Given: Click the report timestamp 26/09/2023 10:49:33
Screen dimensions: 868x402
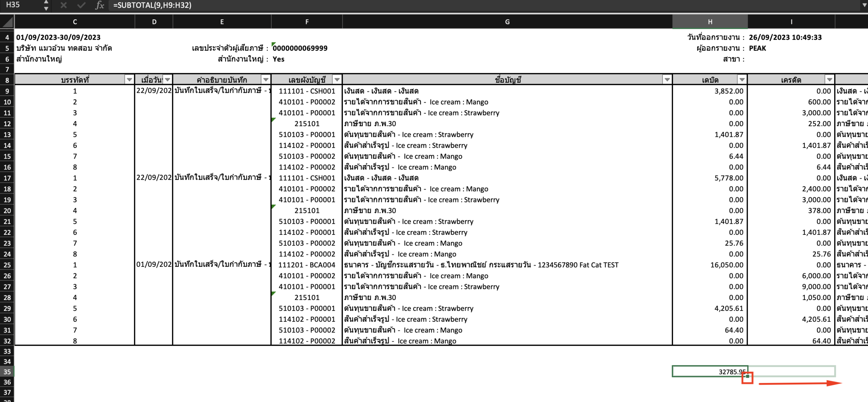Looking at the screenshot, I should tap(785, 37).
